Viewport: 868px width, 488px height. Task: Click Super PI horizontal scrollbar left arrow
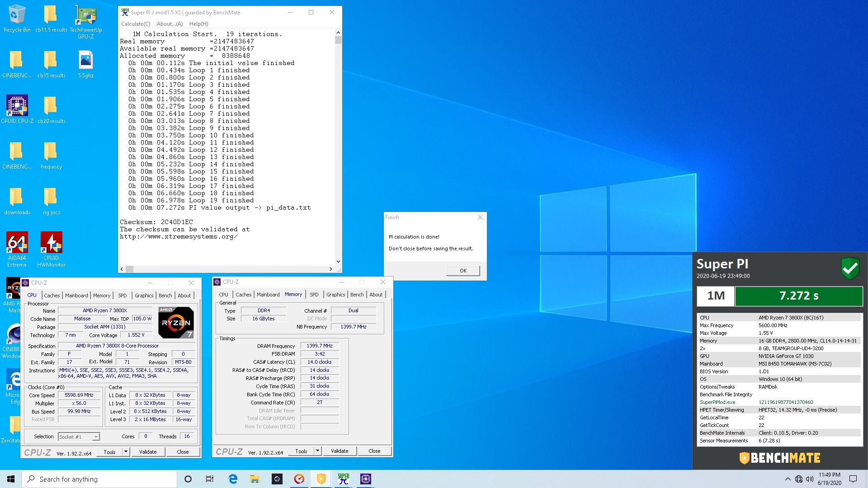pyautogui.click(x=122, y=269)
